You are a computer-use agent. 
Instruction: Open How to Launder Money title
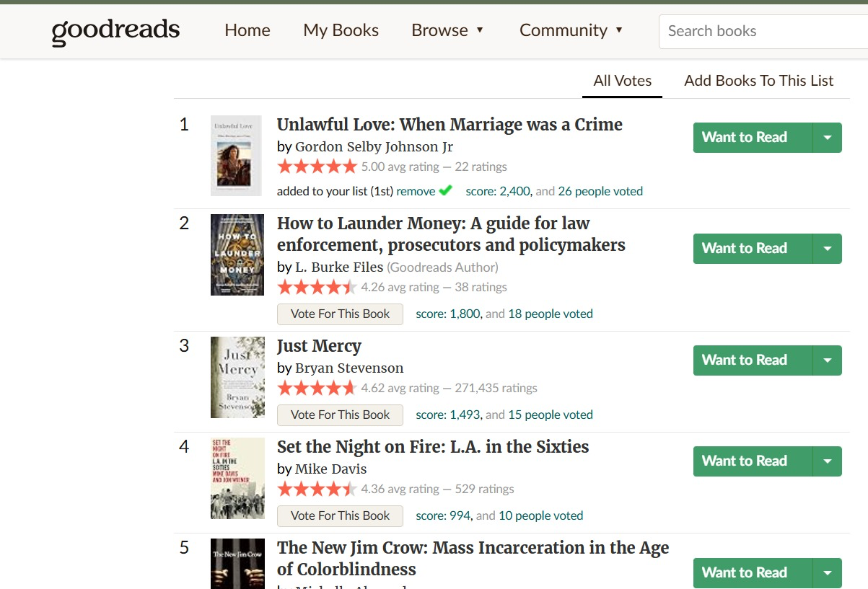click(x=451, y=234)
